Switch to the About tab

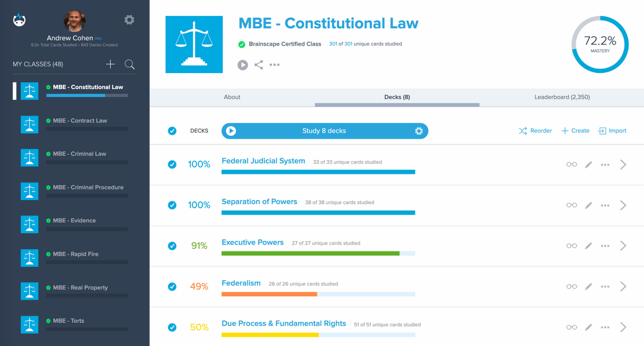click(x=232, y=97)
